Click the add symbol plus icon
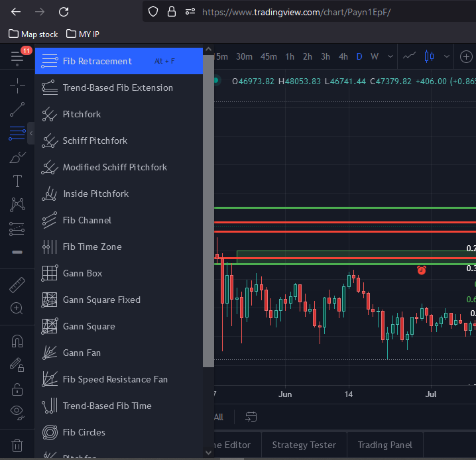This screenshot has height=460, width=476. click(x=466, y=57)
